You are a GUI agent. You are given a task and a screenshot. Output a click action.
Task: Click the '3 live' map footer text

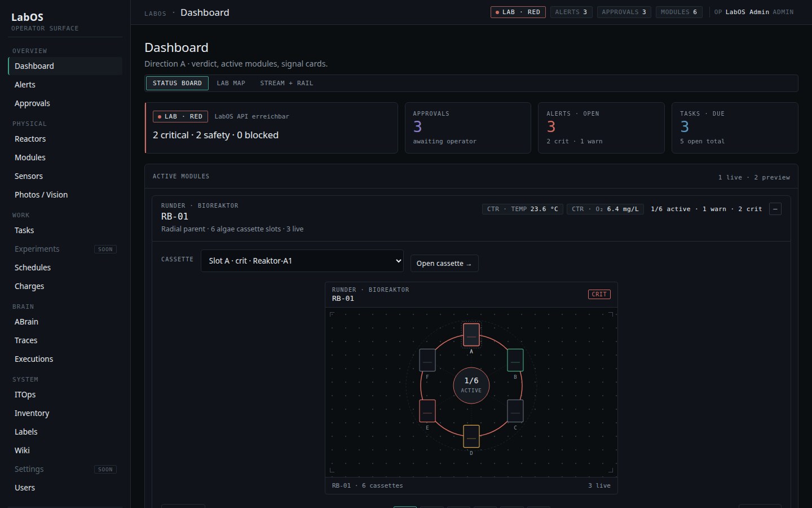point(599,485)
